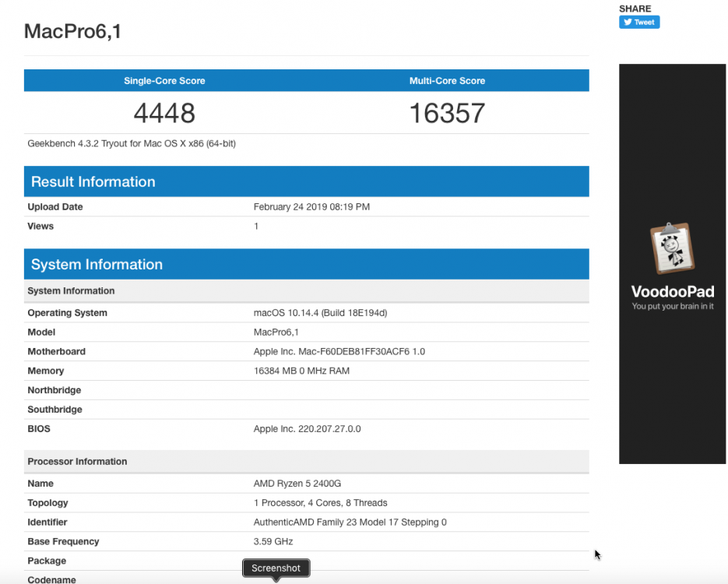Click the Upload Date label

pos(55,206)
